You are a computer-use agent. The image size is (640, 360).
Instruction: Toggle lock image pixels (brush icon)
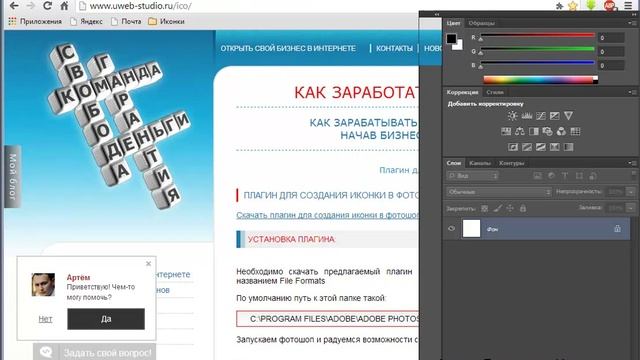[498, 209]
